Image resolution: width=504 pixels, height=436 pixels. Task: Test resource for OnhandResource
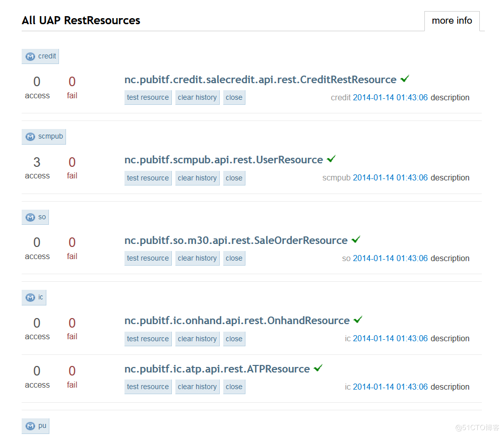point(148,339)
